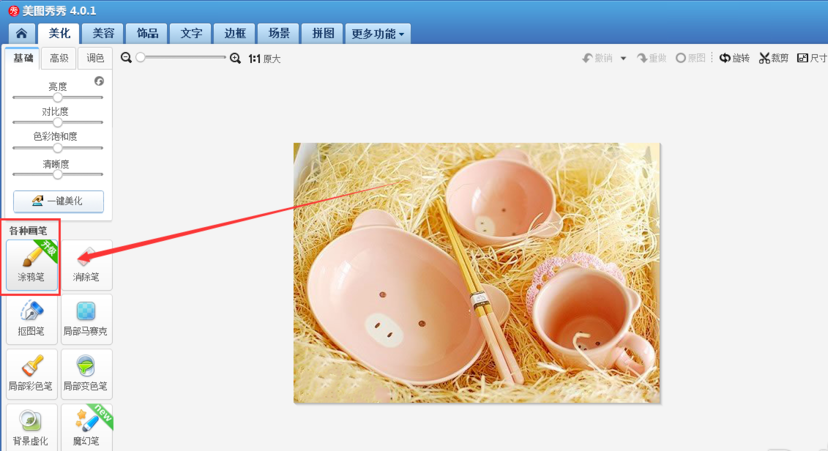Click the zoom in magnifier icon

point(236,58)
